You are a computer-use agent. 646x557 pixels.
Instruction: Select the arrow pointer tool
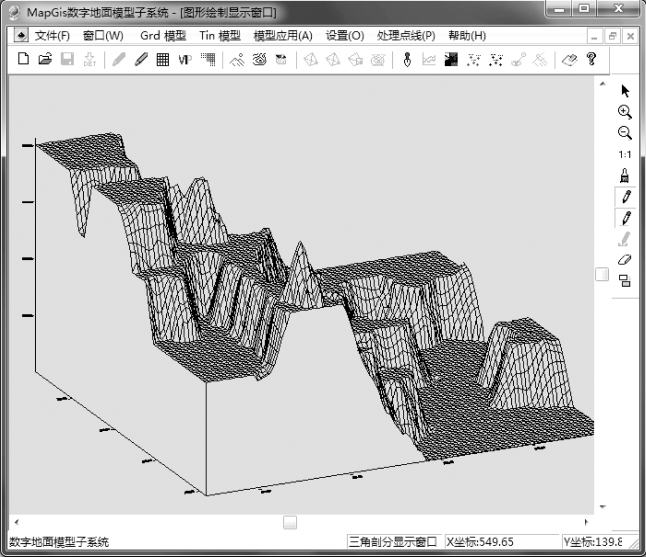click(x=625, y=91)
